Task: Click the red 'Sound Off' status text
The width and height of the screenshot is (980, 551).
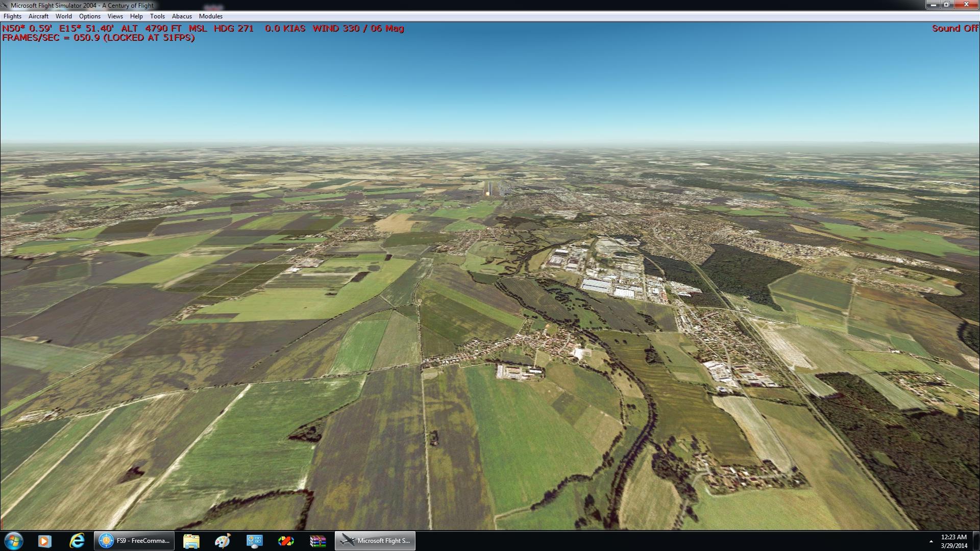Action: click(x=955, y=29)
